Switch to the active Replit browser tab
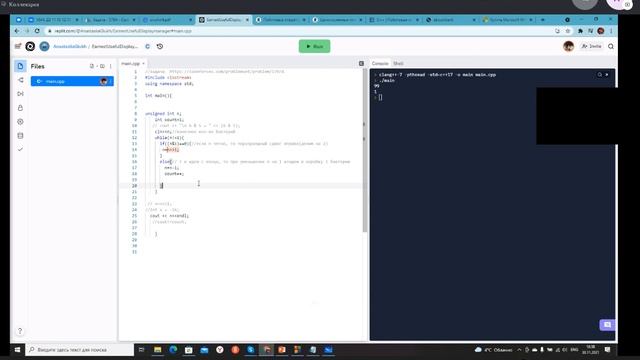 click(x=223, y=20)
